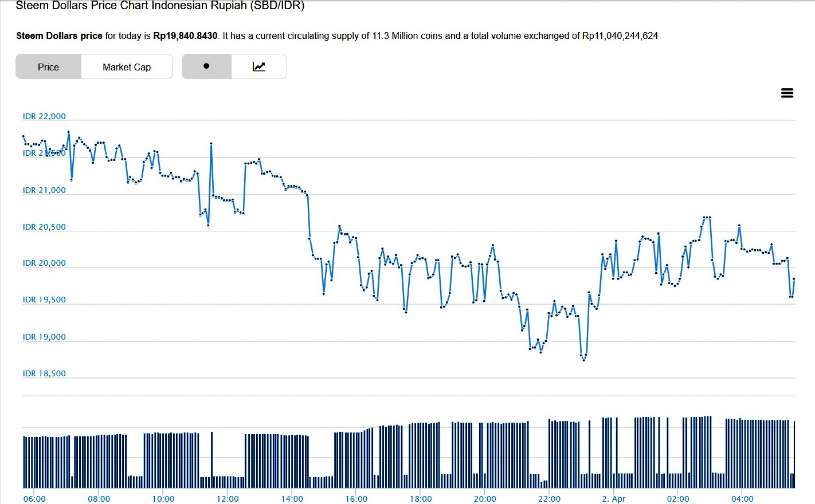
Task: Click the 06:00 time axis label
Action: click(34, 499)
